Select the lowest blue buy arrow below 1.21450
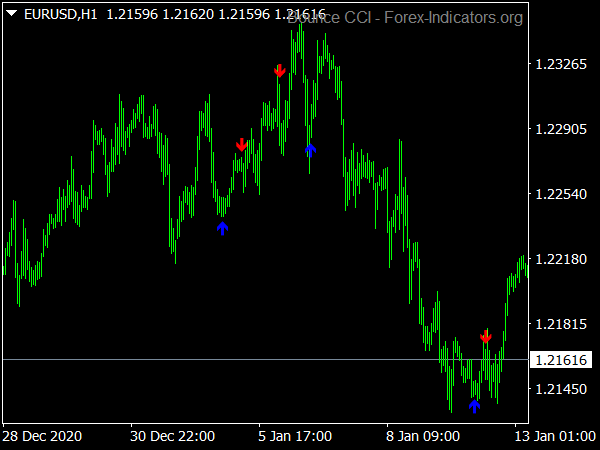Screen dimensions: 600x450 (x=474, y=406)
